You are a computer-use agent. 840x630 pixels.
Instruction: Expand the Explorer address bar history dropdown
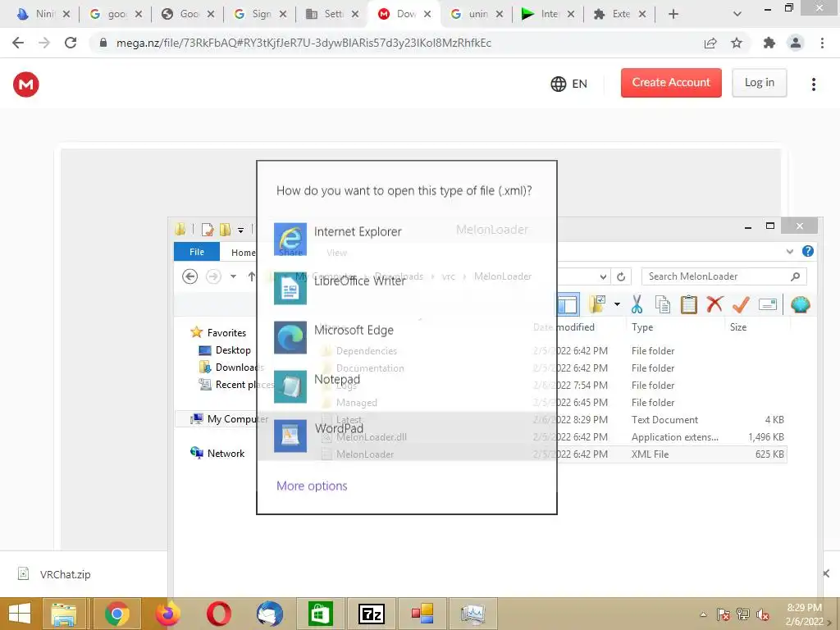(603, 276)
